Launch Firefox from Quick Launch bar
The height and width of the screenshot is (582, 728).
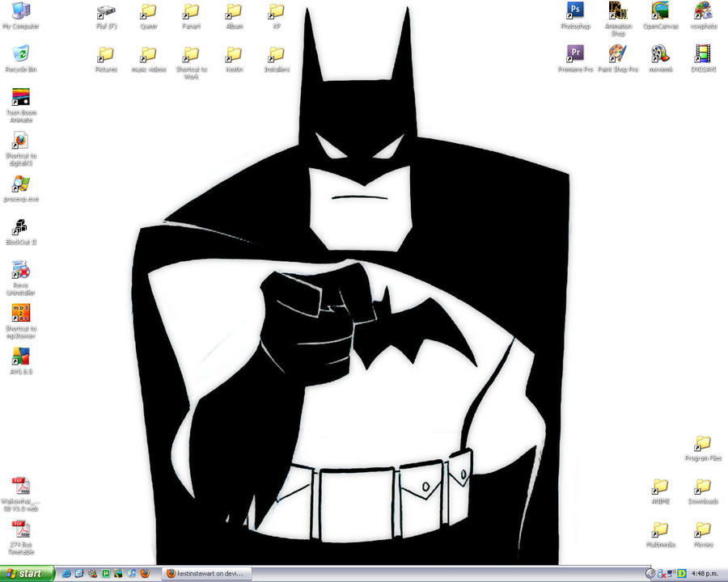(x=145, y=574)
